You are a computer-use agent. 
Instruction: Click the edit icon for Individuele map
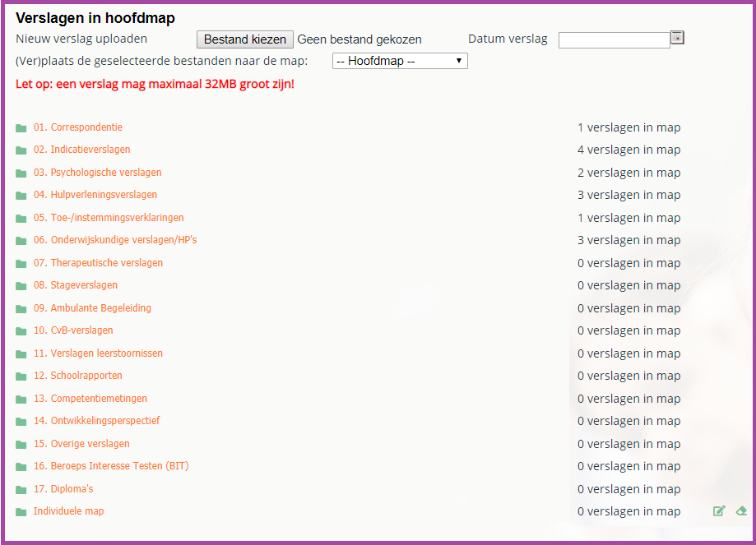[719, 511]
